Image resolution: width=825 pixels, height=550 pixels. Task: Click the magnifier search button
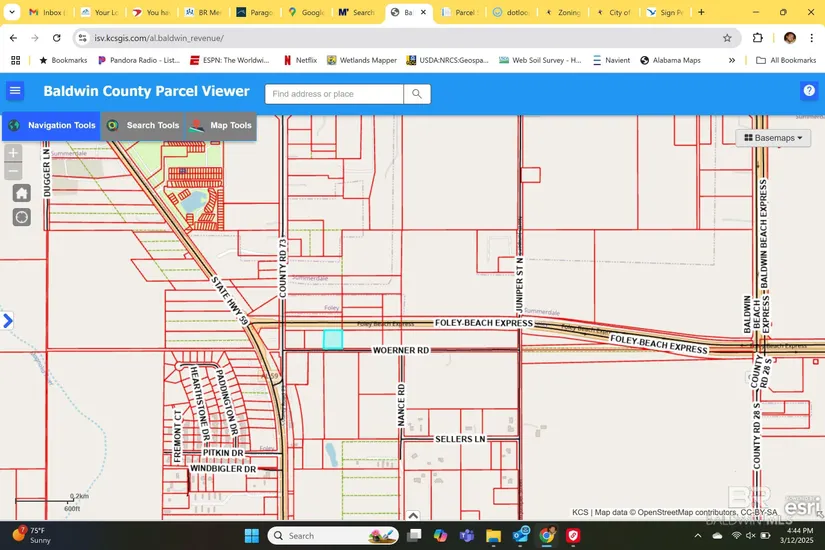click(x=417, y=94)
